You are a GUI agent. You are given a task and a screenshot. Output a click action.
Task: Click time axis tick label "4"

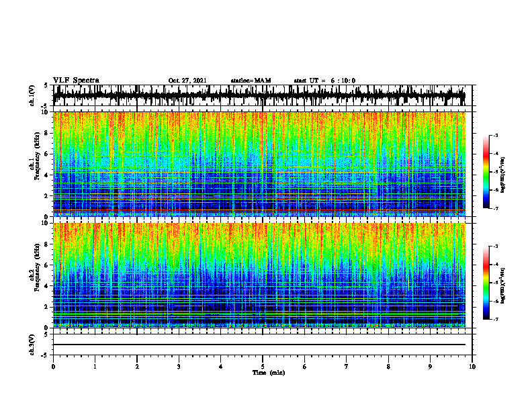221,367
